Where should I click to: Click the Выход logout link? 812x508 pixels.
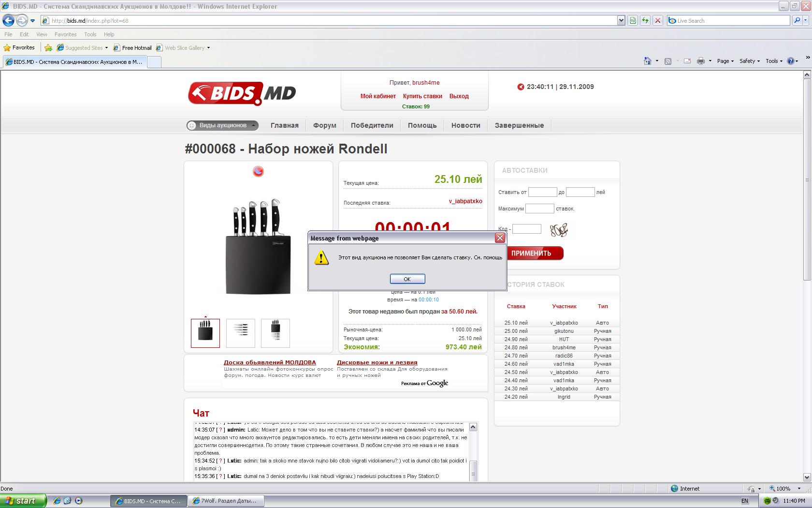(459, 96)
